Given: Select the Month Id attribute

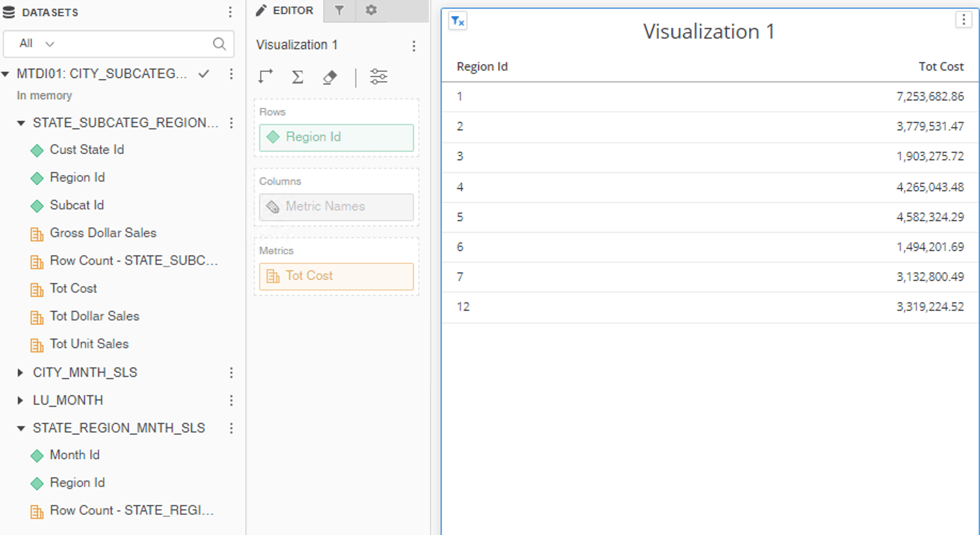Looking at the screenshot, I should (65, 455).
